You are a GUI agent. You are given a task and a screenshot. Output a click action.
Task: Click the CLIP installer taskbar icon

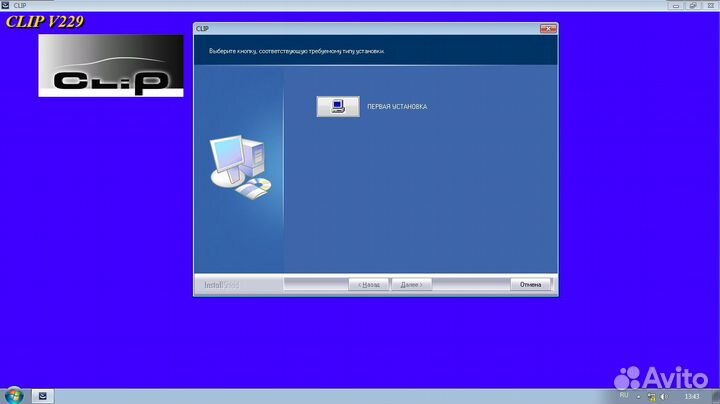[43, 396]
